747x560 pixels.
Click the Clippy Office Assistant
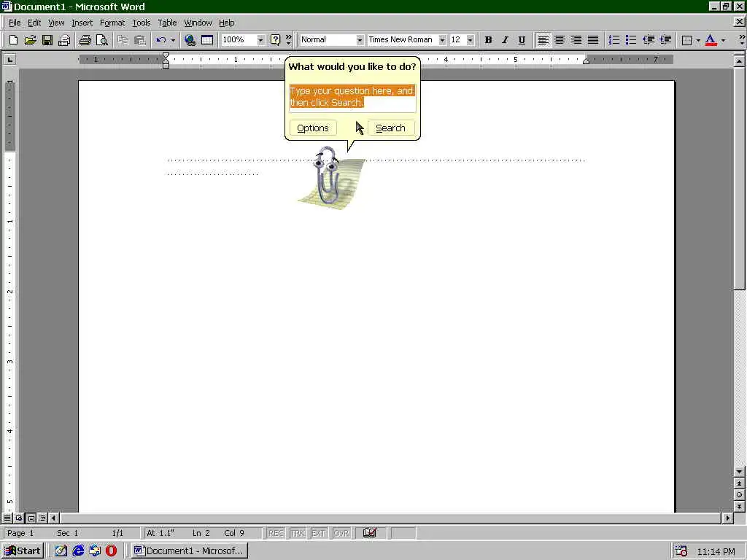point(331,177)
